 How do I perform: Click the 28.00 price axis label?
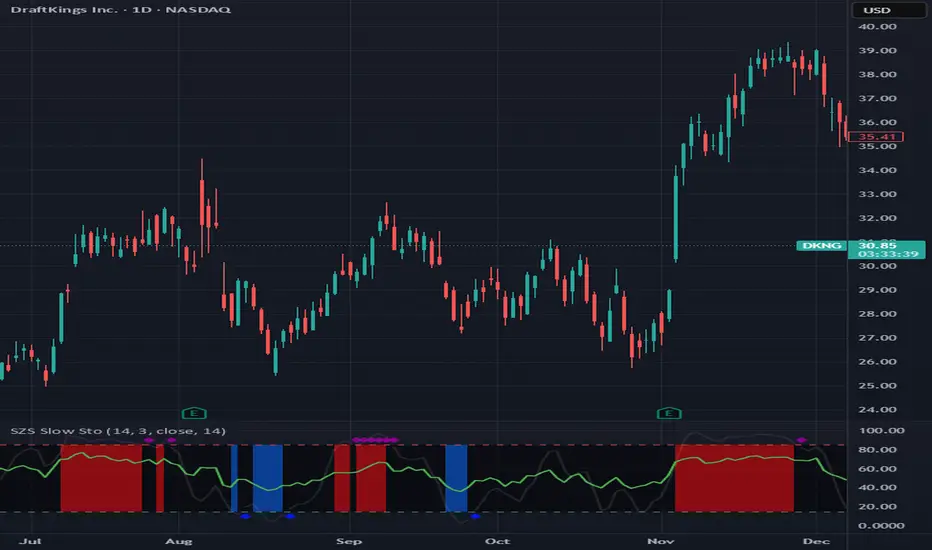[x=877, y=314]
